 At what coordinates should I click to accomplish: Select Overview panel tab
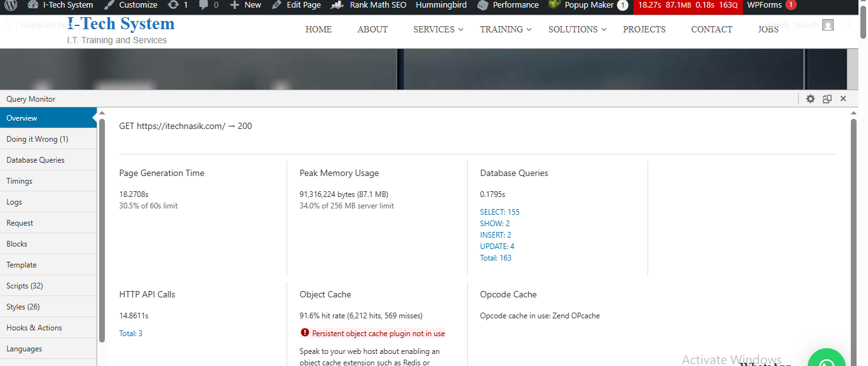(x=48, y=118)
